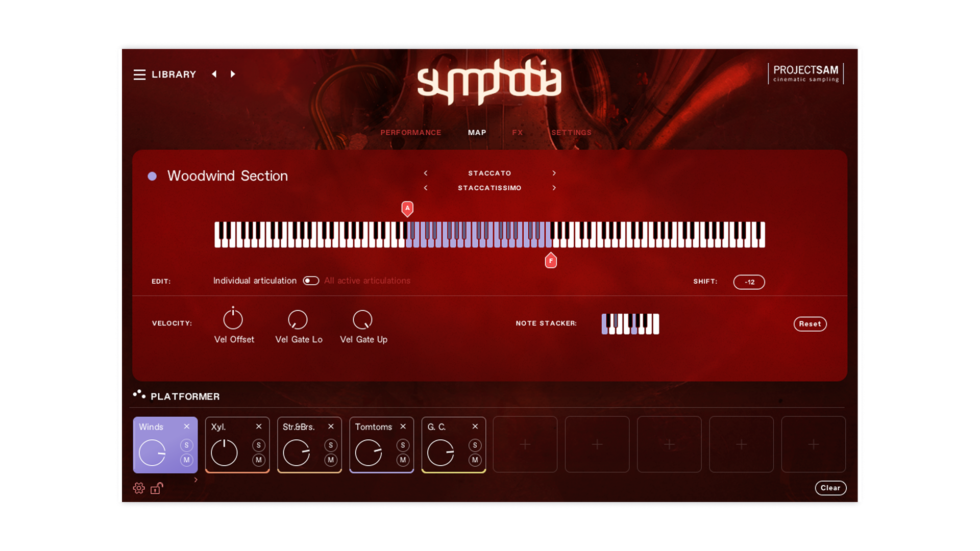
Task: Click the Clear button
Action: point(830,488)
